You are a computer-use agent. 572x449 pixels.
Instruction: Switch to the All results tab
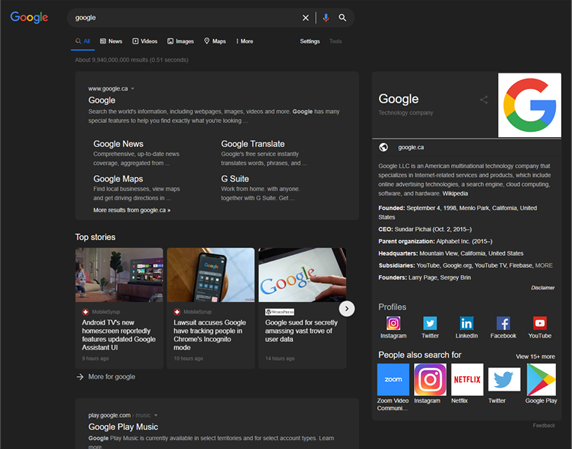pyautogui.click(x=83, y=41)
